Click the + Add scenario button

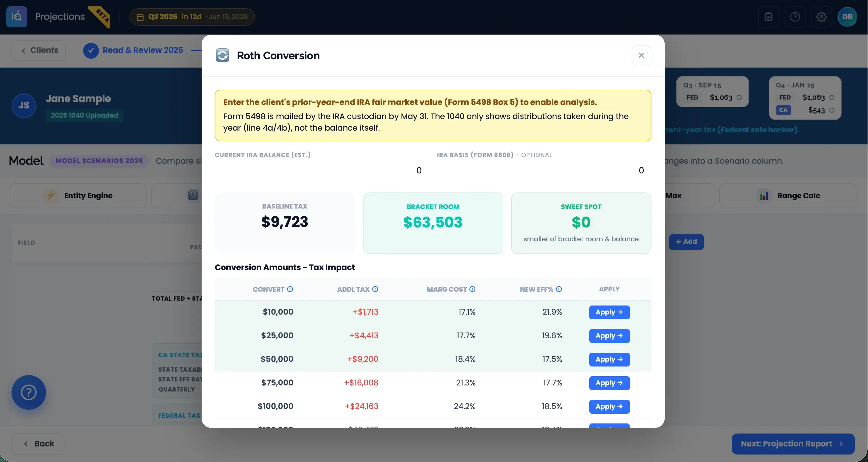click(686, 242)
